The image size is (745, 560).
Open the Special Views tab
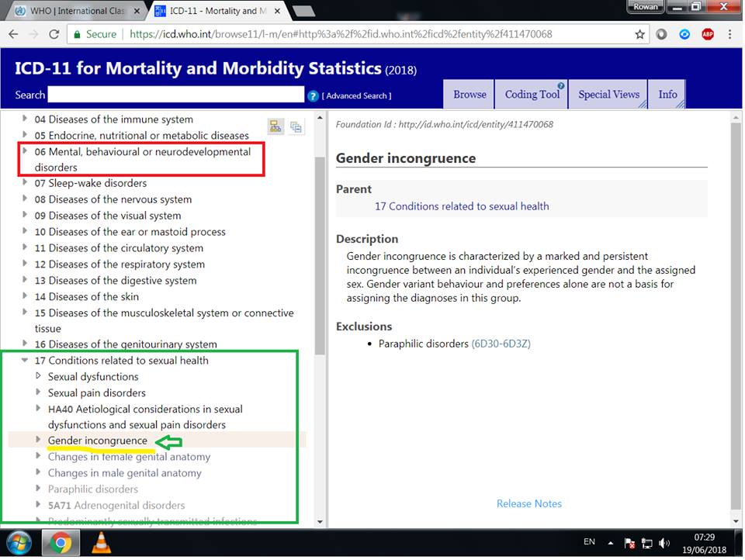(608, 95)
